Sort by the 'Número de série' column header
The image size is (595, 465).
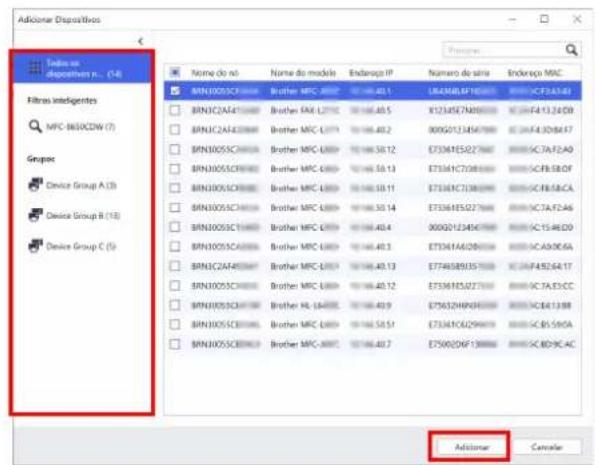point(459,73)
